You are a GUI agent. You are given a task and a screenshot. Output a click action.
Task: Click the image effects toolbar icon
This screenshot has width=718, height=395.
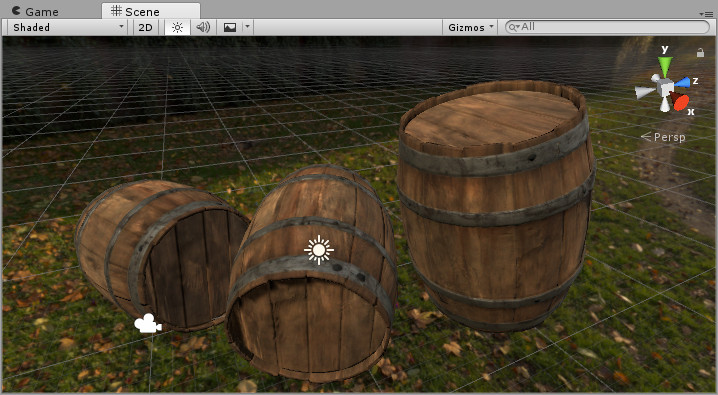(x=230, y=27)
